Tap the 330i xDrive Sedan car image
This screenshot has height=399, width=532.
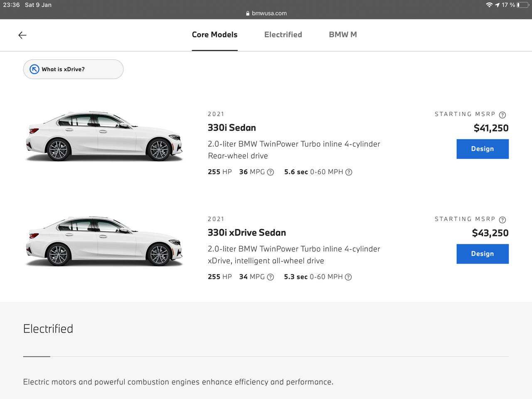point(104,241)
